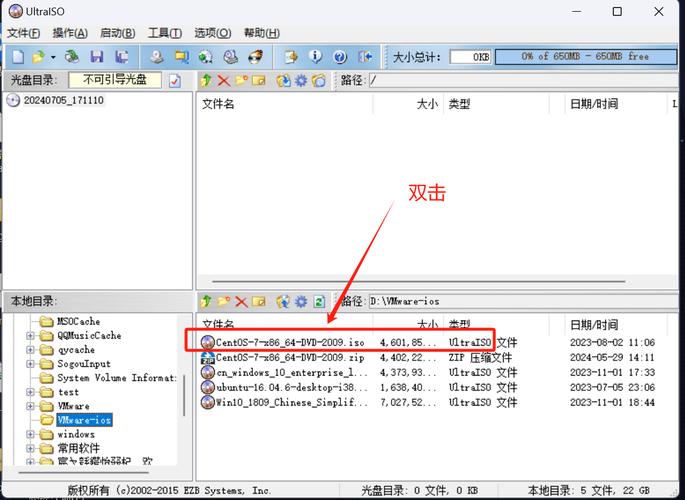Click the local tree vertical scrollbar

click(x=184, y=395)
